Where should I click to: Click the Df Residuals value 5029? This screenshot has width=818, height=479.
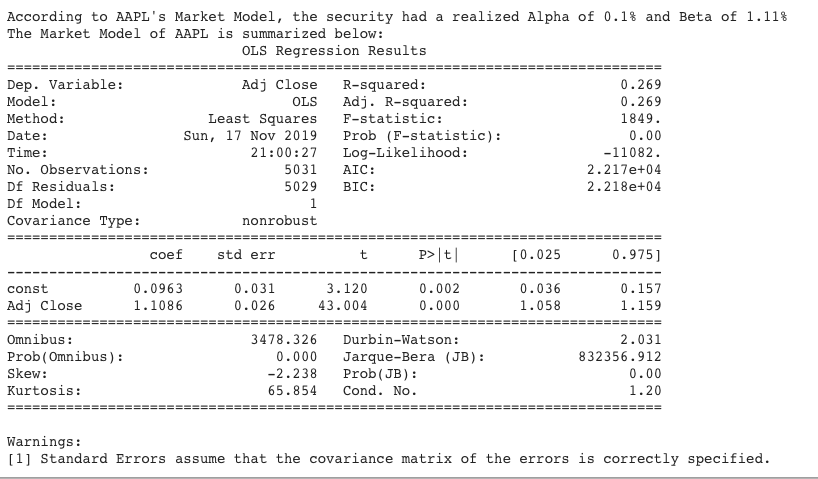(300, 186)
